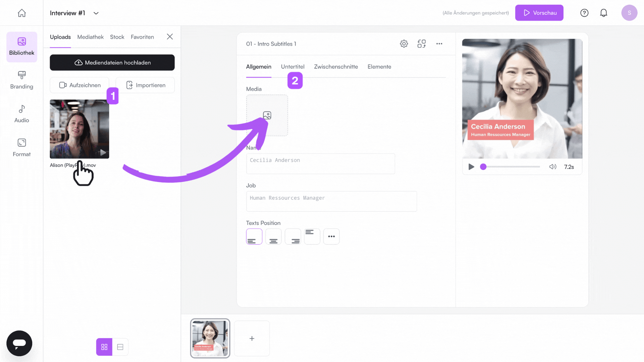Image resolution: width=644 pixels, height=362 pixels.
Task: Click the Job input field
Action: [x=332, y=201]
